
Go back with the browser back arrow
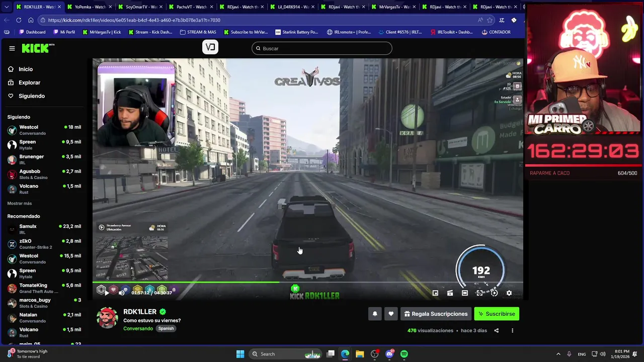click(6, 20)
